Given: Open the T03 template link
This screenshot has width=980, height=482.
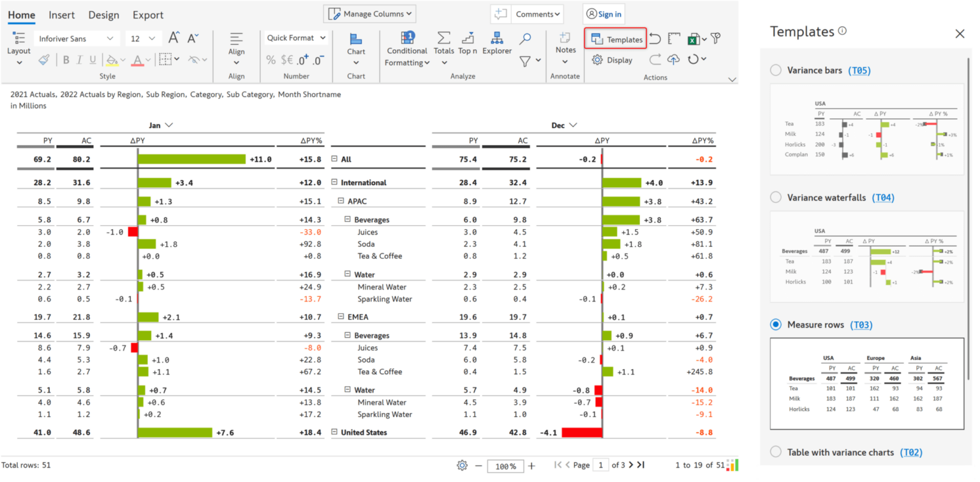Looking at the screenshot, I should pos(859,324).
